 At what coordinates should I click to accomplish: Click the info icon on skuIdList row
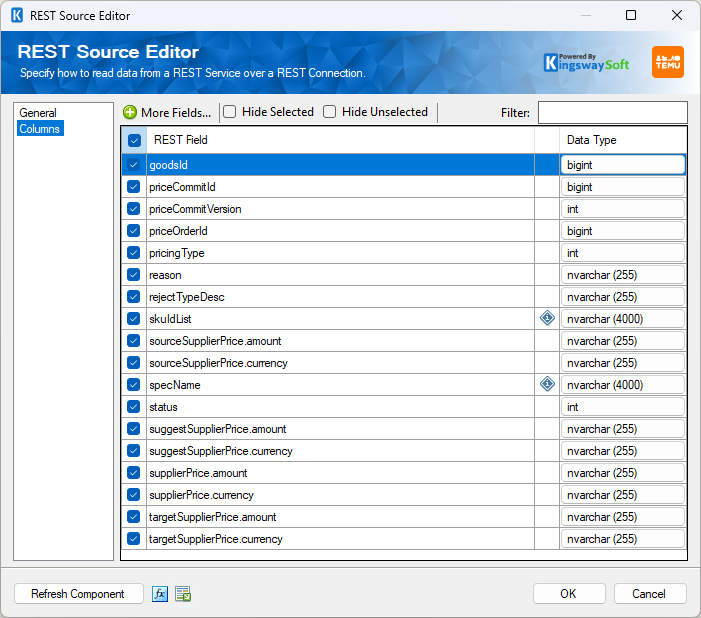point(547,318)
